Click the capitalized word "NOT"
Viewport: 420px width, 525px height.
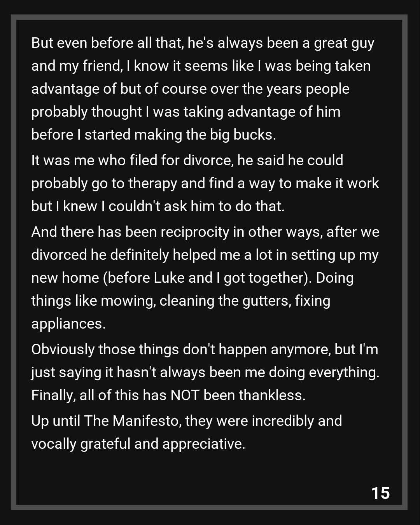[185, 395]
